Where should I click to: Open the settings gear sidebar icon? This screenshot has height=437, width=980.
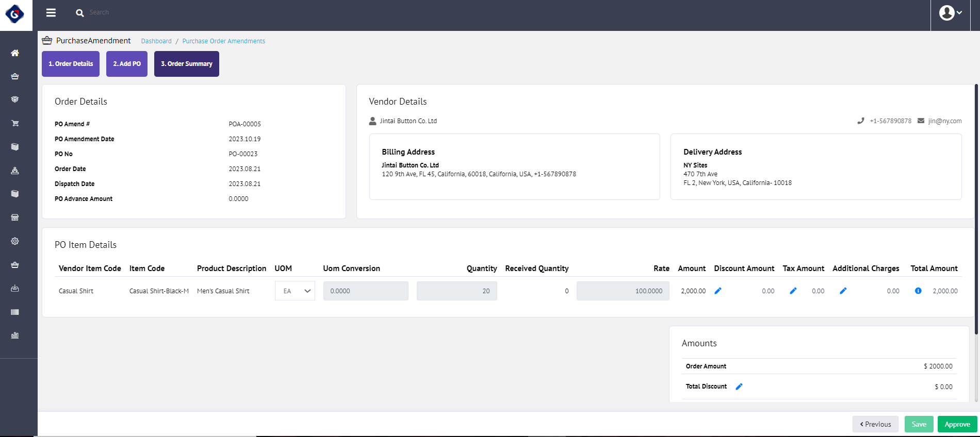click(x=15, y=241)
